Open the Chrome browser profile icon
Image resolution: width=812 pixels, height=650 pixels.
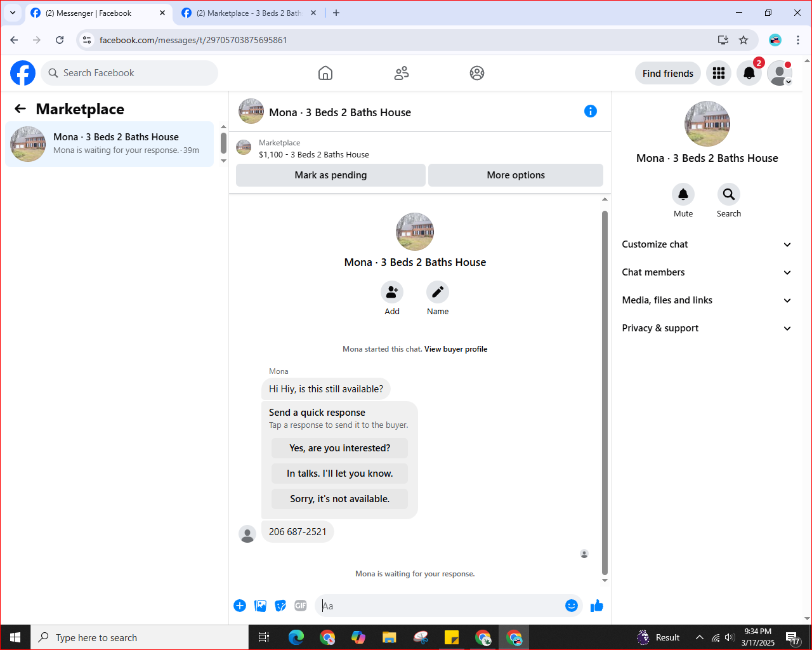click(775, 40)
